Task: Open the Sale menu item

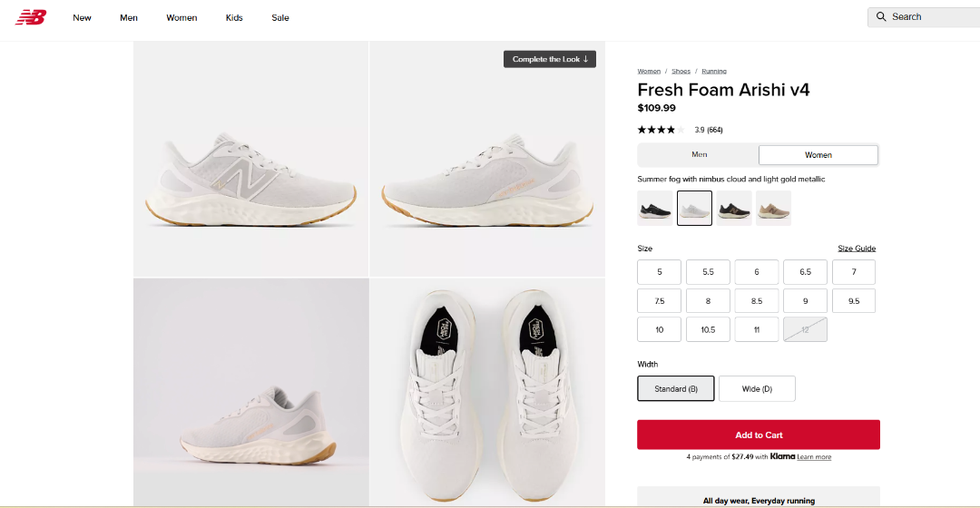Action: click(x=280, y=18)
